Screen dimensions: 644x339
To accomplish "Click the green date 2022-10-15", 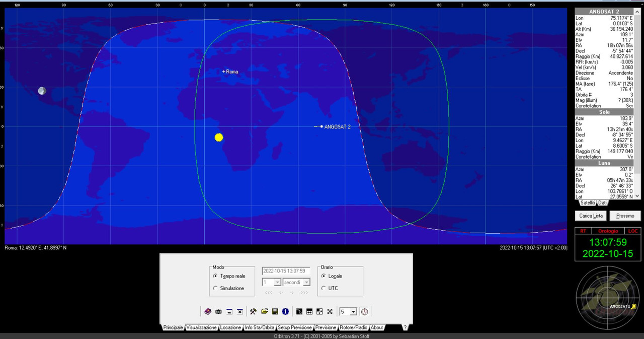I will 608,254.
